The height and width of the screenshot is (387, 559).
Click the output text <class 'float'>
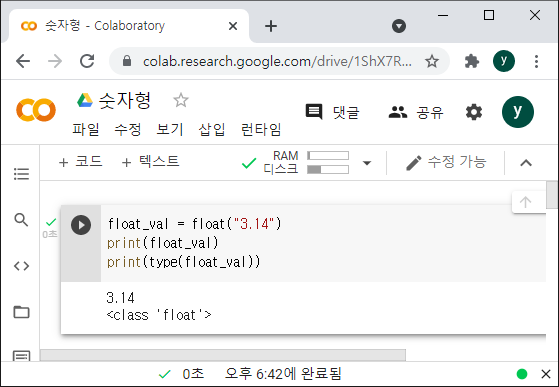(x=159, y=315)
